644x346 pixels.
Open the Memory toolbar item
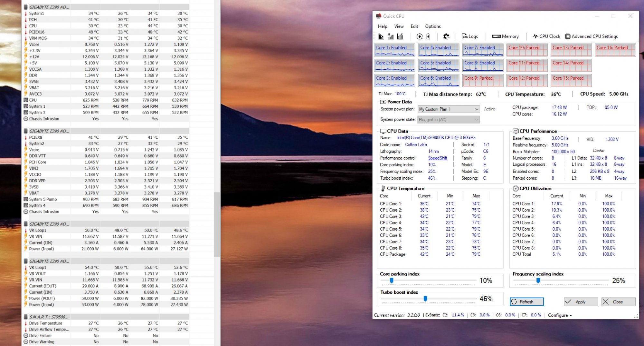(505, 36)
